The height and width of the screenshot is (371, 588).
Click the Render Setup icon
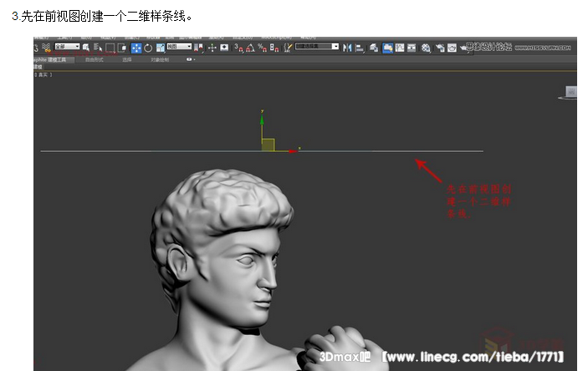[x=438, y=48]
